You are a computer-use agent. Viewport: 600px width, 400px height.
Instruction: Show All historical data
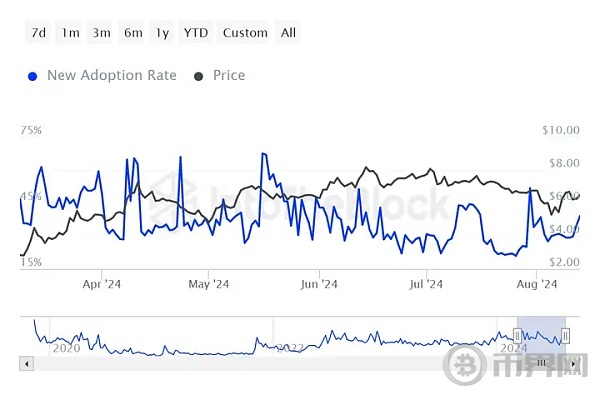coord(288,33)
